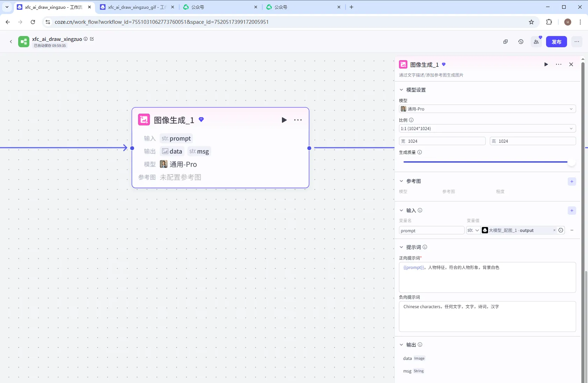Remove the prompt input row with minus
This screenshot has width=588, height=383.
point(572,230)
